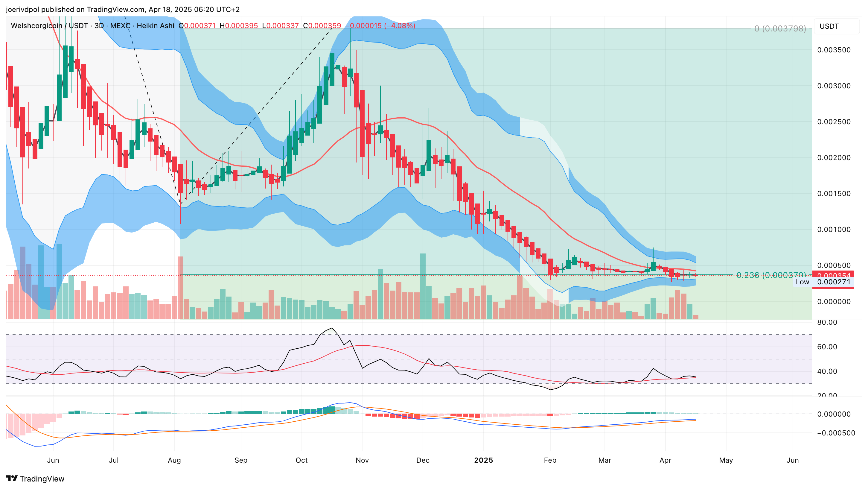
Task: Click the close value C0.000359
Action: coord(322,26)
